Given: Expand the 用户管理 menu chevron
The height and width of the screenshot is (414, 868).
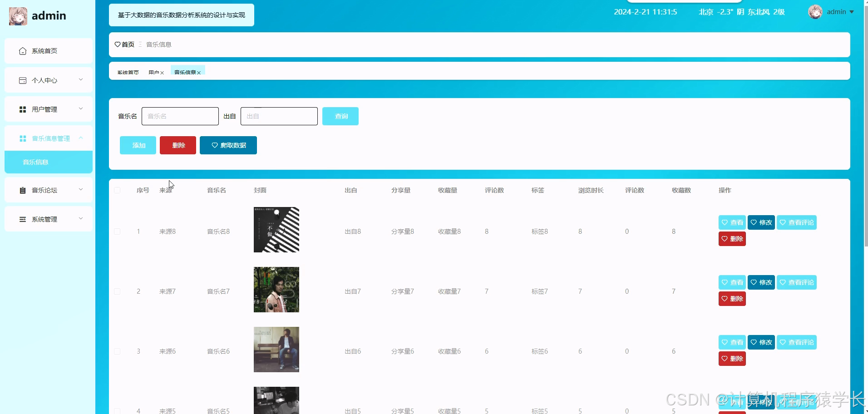Looking at the screenshot, I should coord(81,109).
